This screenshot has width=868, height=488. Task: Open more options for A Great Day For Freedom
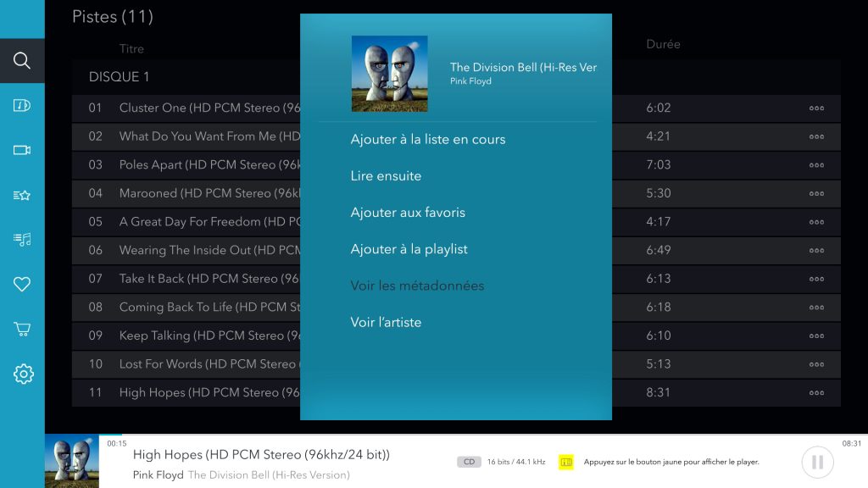click(x=816, y=223)
